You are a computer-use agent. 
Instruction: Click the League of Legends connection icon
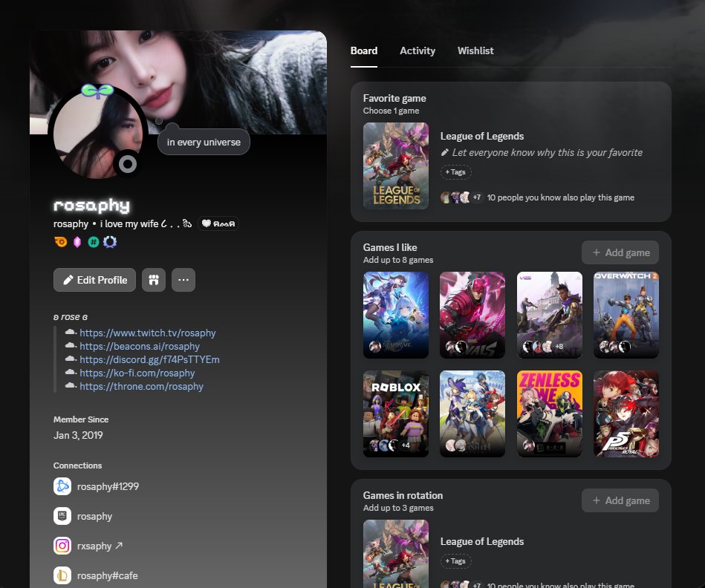(x=62, y=575)
